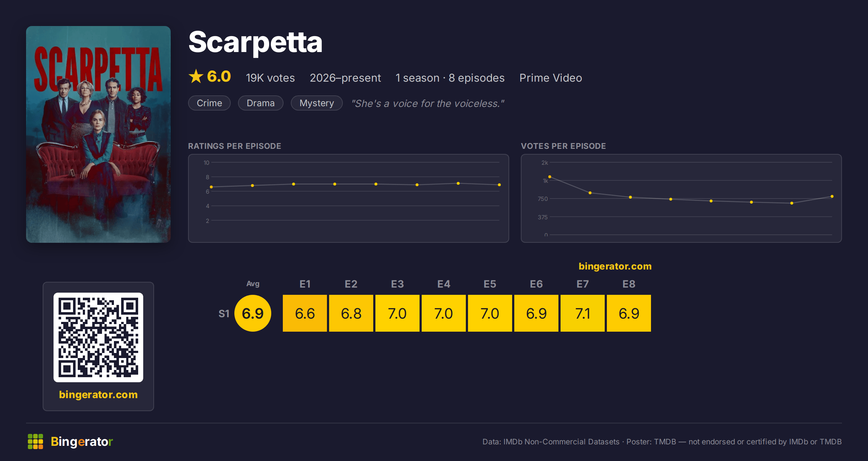868x461 pixels.
Task: Open the Scarpetta poster thumbnail
Action: pos(98,134)
